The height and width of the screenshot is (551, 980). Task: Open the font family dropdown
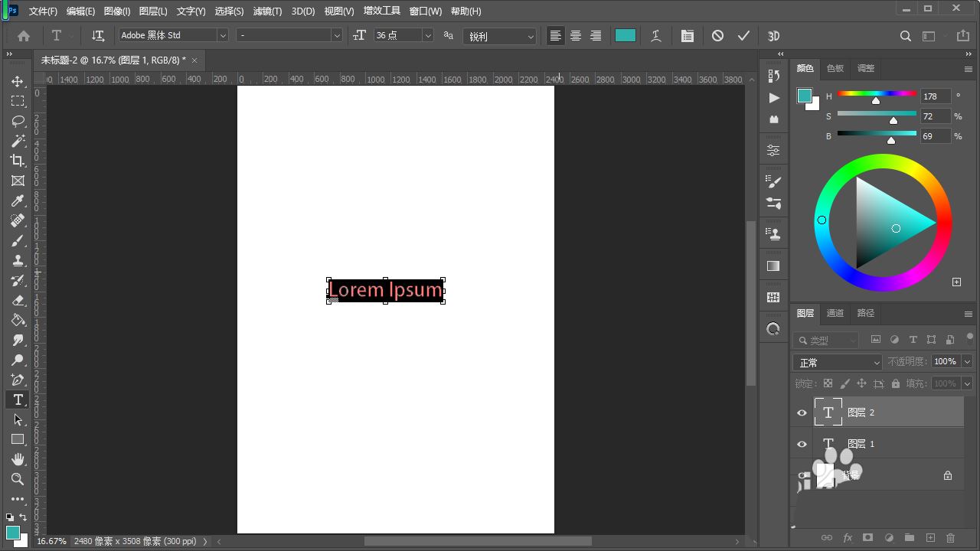(223, 36)
